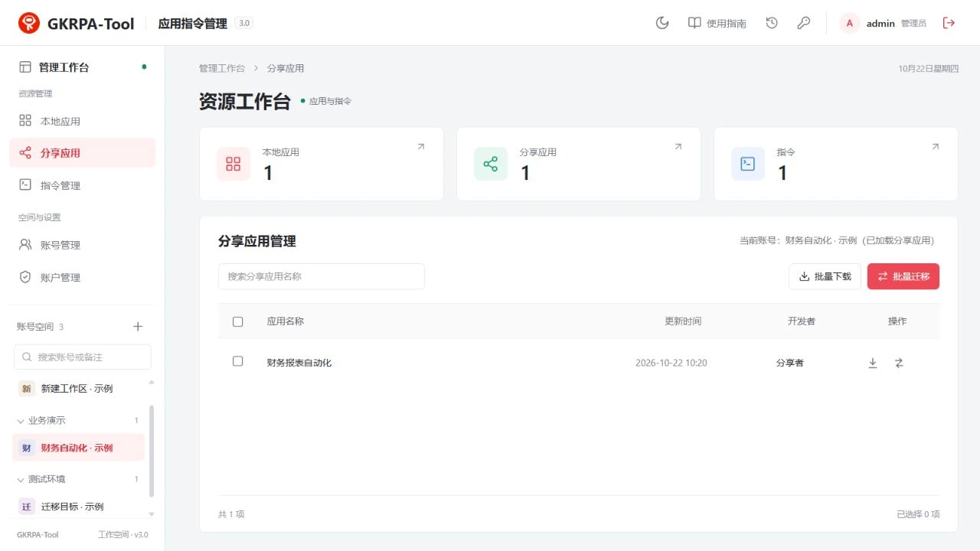The image size is (980, 551).
Task: Collapse the 测试环境 group
Action: (78, 479)
